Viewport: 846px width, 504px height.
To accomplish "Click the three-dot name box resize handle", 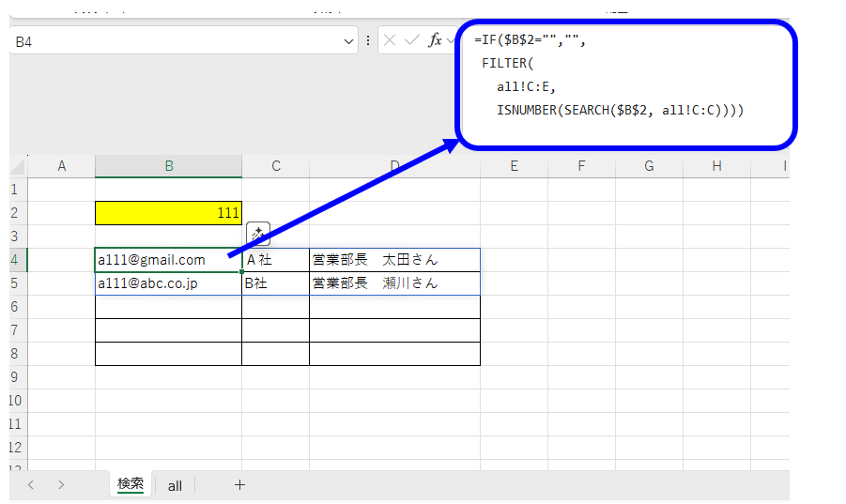I will pos(367,40).
